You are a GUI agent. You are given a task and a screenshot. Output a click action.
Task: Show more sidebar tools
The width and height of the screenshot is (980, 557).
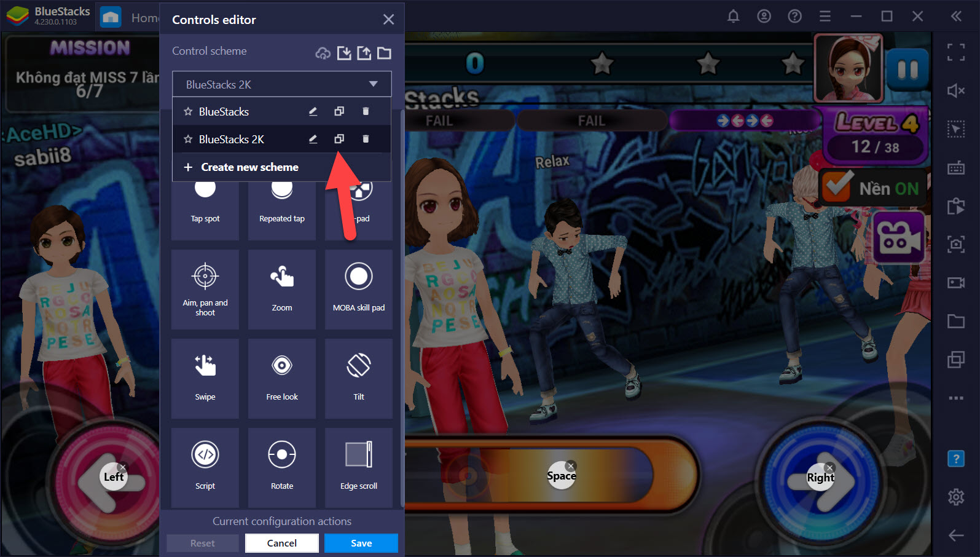(x=955, y=398)
